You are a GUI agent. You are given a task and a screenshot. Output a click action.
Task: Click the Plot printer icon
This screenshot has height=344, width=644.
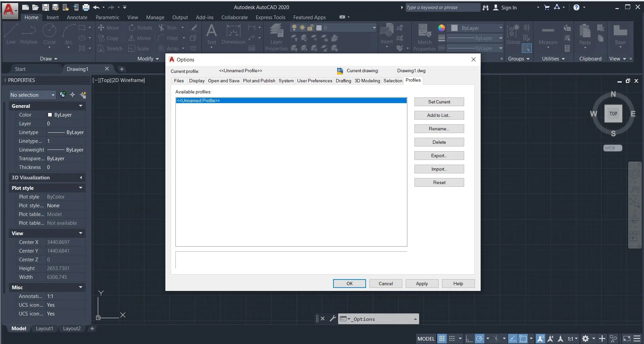tap(86, 7)
